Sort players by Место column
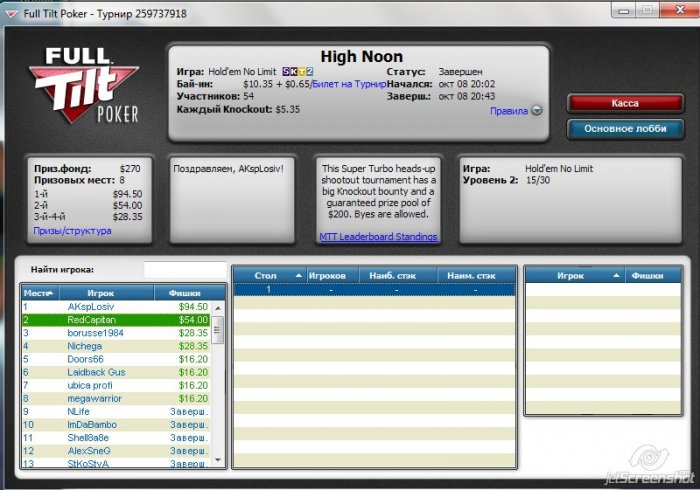700x490 pixels. point(40,293)
